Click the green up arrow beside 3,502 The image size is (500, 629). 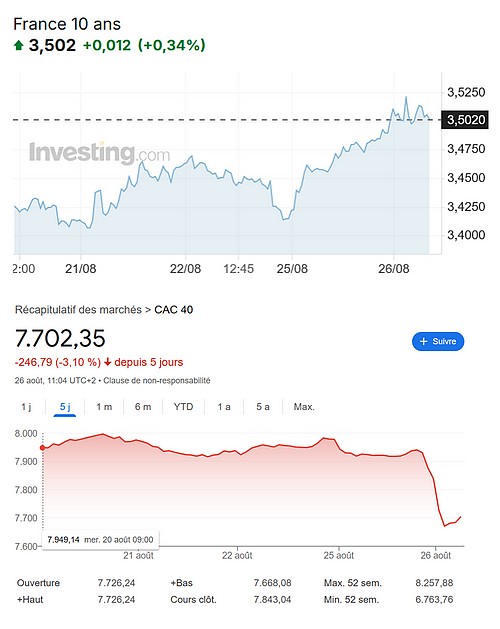point(18,45)
